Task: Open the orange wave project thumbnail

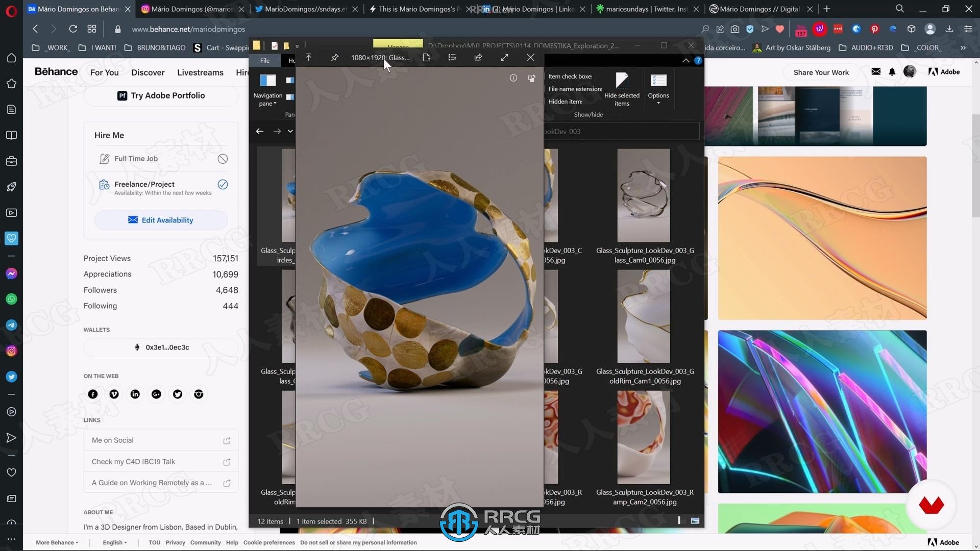Action: (x=822, y=238)
